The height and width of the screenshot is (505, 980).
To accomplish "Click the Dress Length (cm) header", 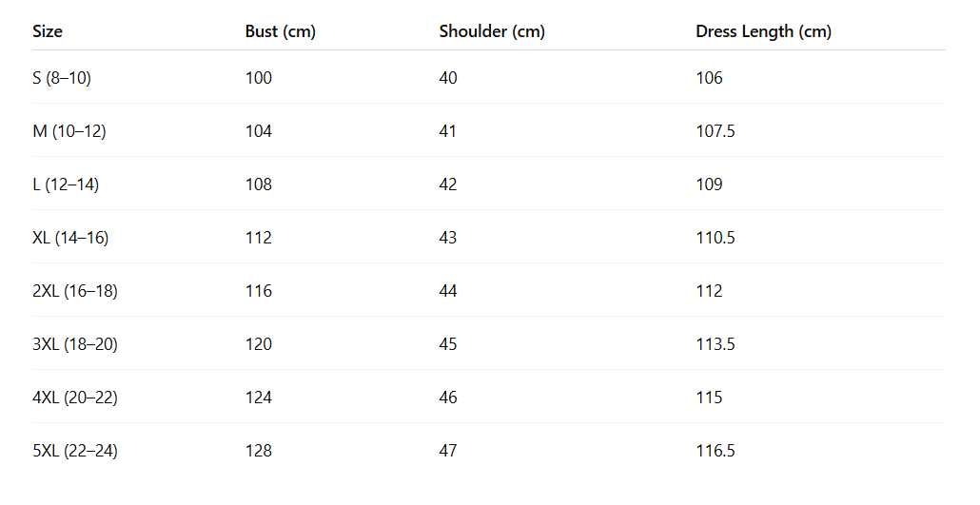I will 763,31.
